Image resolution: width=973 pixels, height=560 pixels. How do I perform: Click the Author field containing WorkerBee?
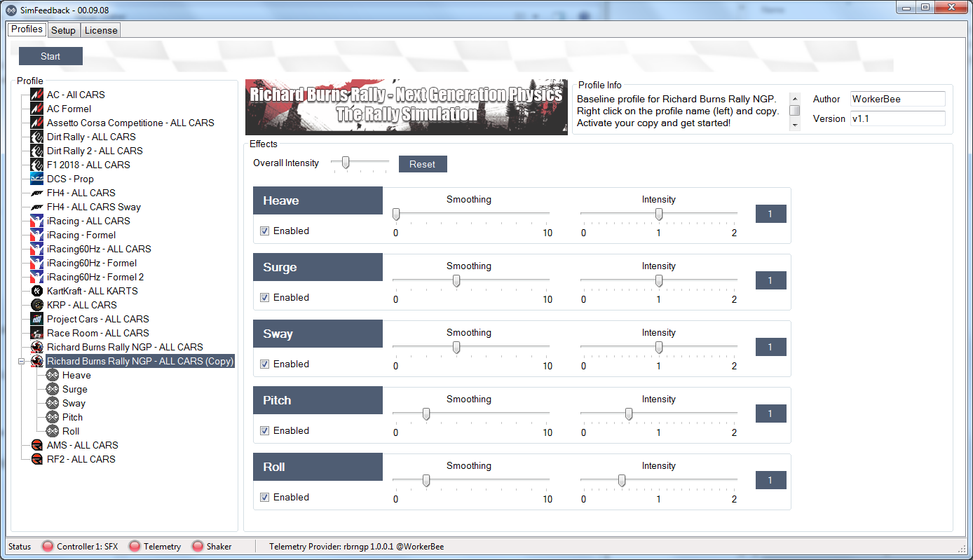click(x=898, y=99)
